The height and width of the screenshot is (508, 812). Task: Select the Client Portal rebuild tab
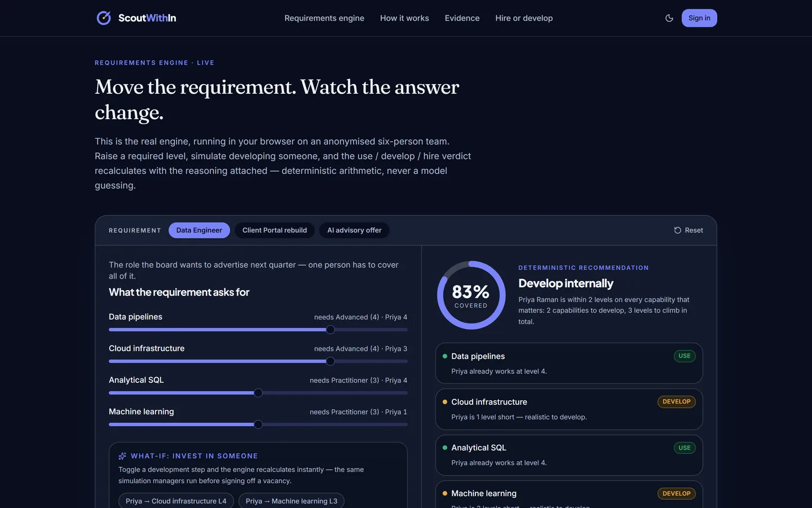pyautogui.click(x=275, y=230)
